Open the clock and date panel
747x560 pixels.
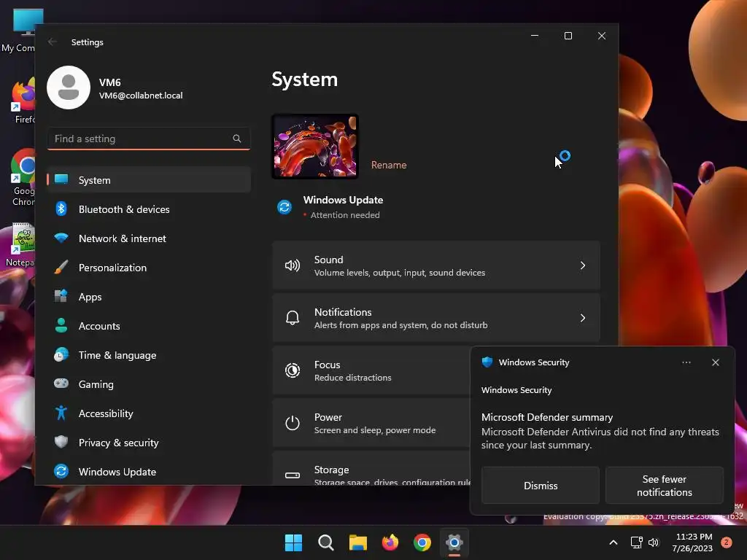coord(692,542)
